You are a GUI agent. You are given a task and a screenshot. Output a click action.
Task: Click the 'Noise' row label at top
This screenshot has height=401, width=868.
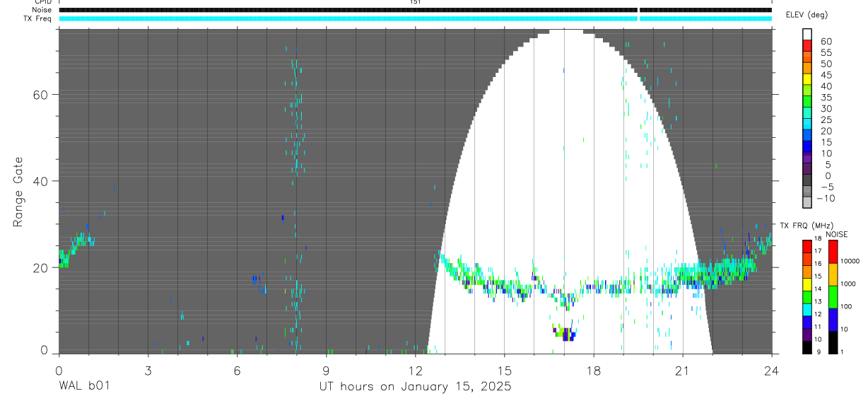(x=40, y=10)
